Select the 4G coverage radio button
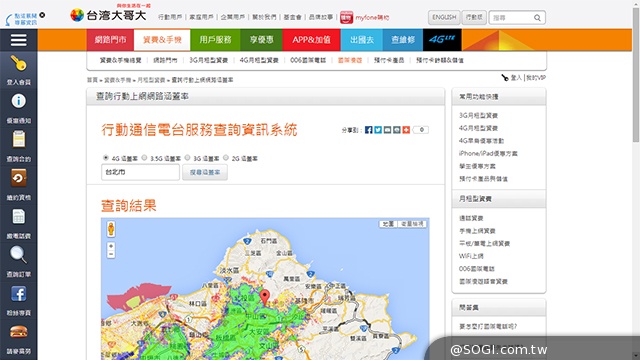Screen dimensions: 640x360 click(106, 158)
